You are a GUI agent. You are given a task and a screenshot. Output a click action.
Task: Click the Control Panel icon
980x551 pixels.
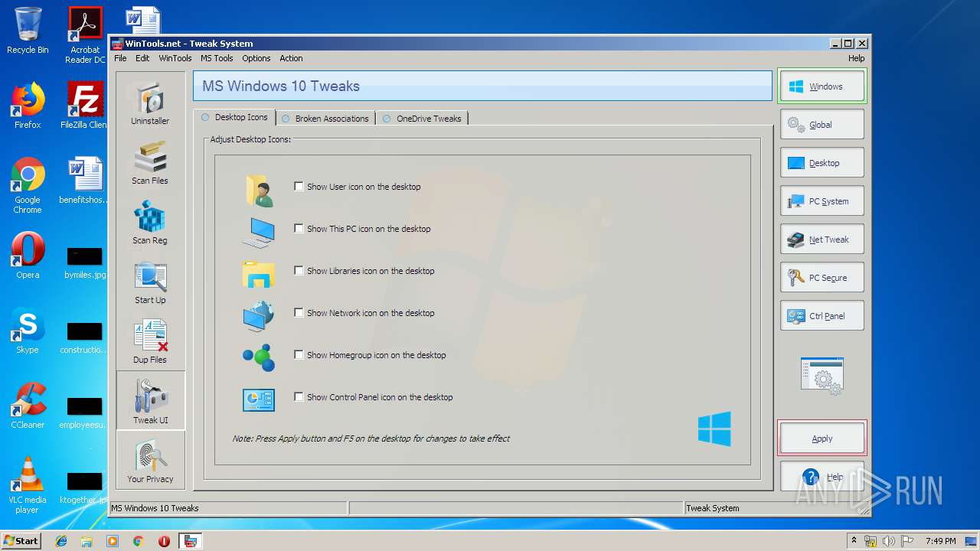tap(259, 399)
